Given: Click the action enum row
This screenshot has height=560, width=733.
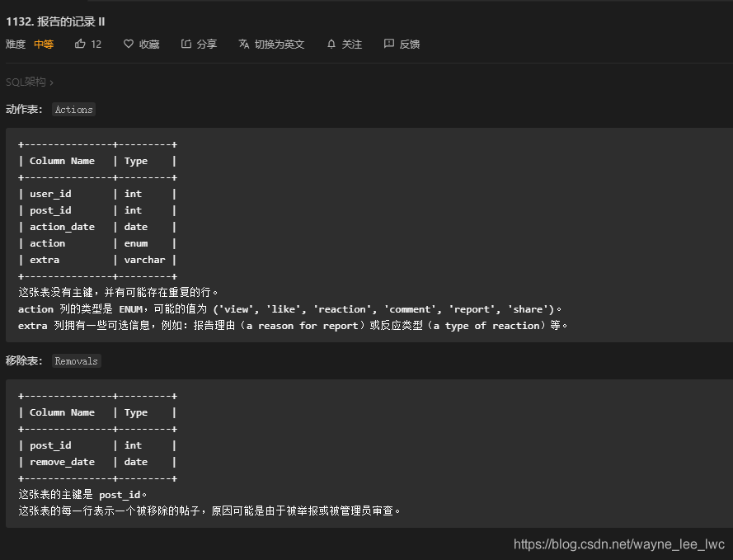Looking at the screenshot, I should tap(97, 243).
